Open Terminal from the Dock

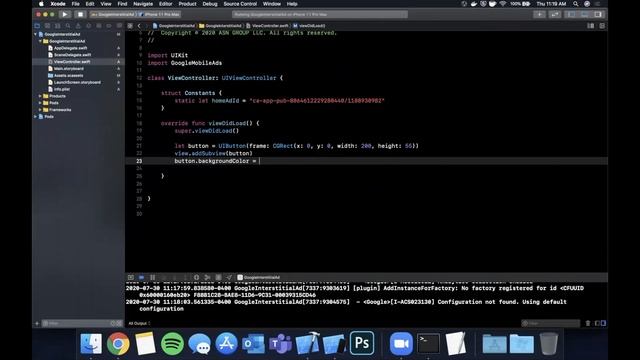428,343
